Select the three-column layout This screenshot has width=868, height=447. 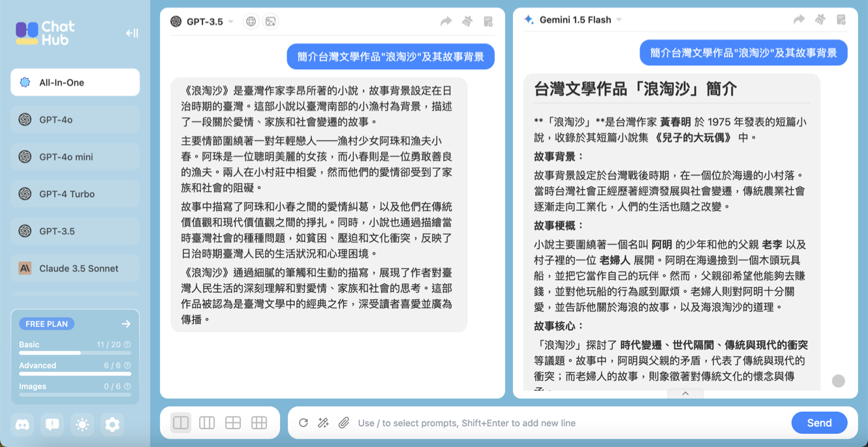pos(207,423)
